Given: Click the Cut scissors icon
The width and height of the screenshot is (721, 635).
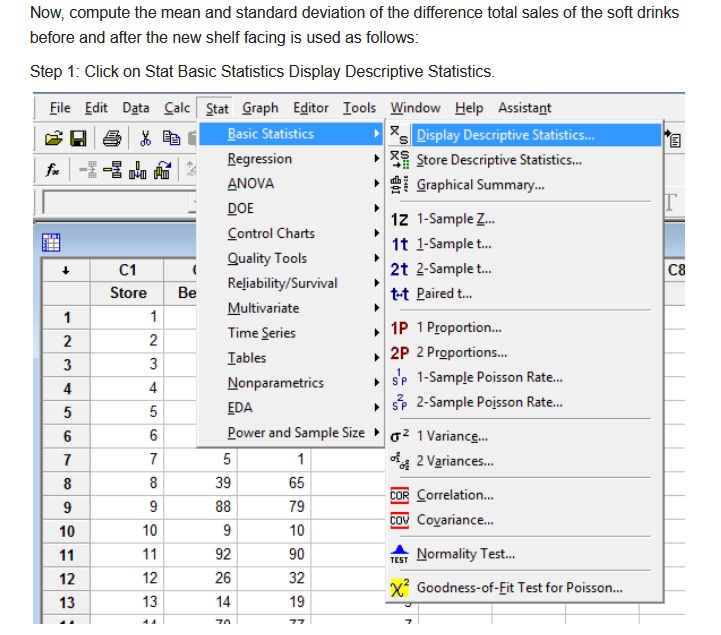Looking at the screenshot, I should (145, 136).
